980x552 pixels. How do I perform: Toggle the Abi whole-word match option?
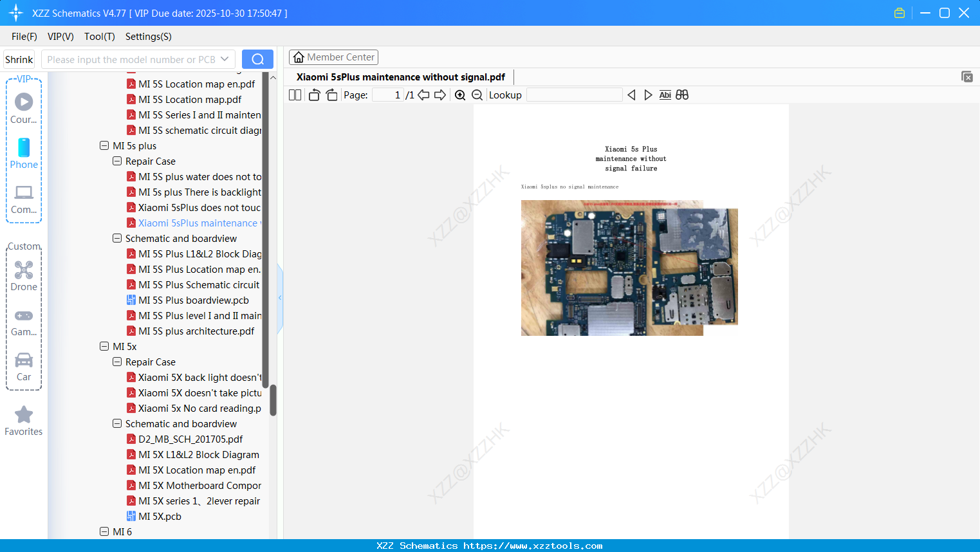[665, 95]
